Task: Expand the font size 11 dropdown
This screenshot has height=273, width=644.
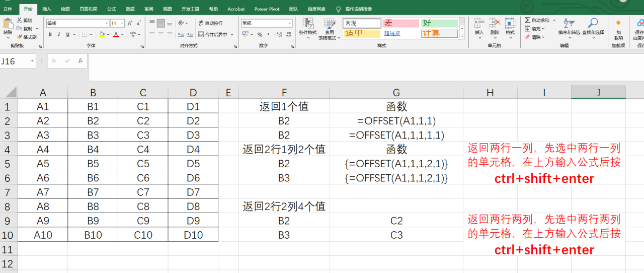Action: (x=122, y=23)
